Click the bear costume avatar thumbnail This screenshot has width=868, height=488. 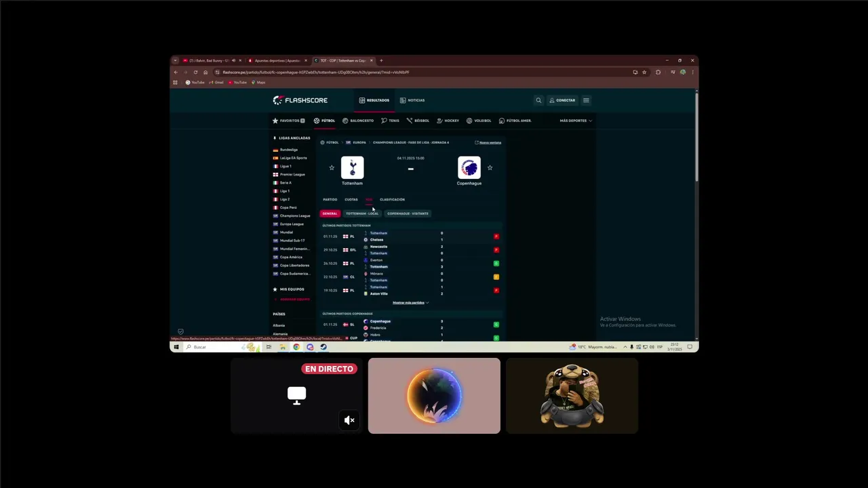[x=572, y=396]
